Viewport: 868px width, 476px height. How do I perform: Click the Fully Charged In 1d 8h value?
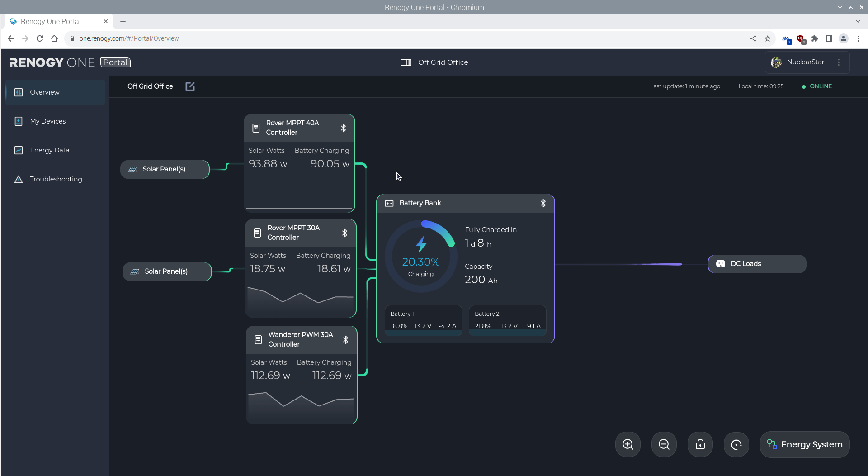pos(478,243)
